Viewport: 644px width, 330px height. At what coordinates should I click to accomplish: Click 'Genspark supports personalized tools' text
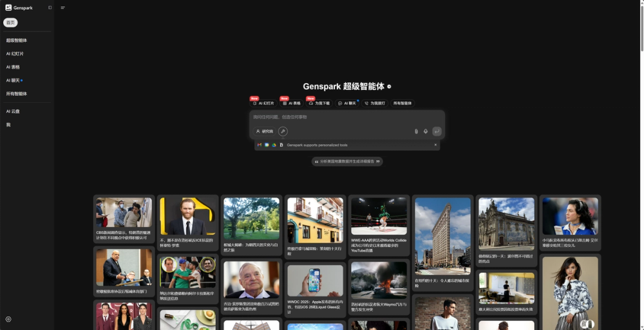click(317, 145)
